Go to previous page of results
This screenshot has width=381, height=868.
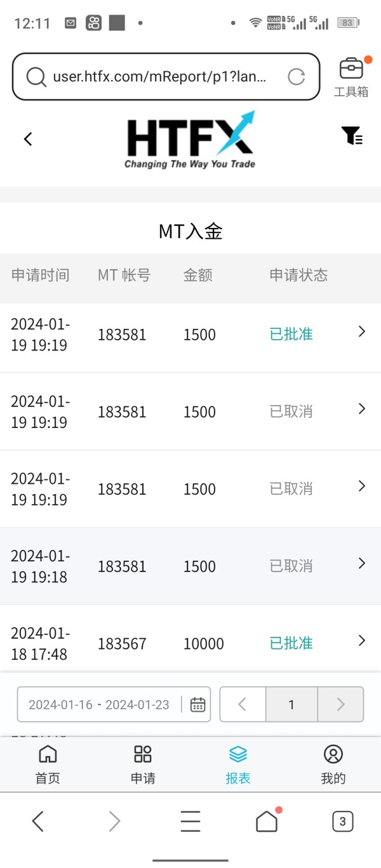[x=243, y=704]
